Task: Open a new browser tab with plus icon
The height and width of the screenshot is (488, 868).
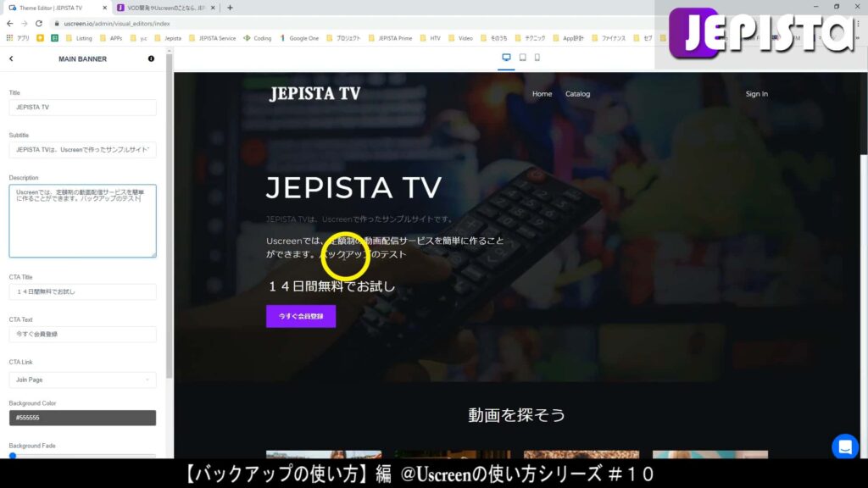Action: pos(229,8)
